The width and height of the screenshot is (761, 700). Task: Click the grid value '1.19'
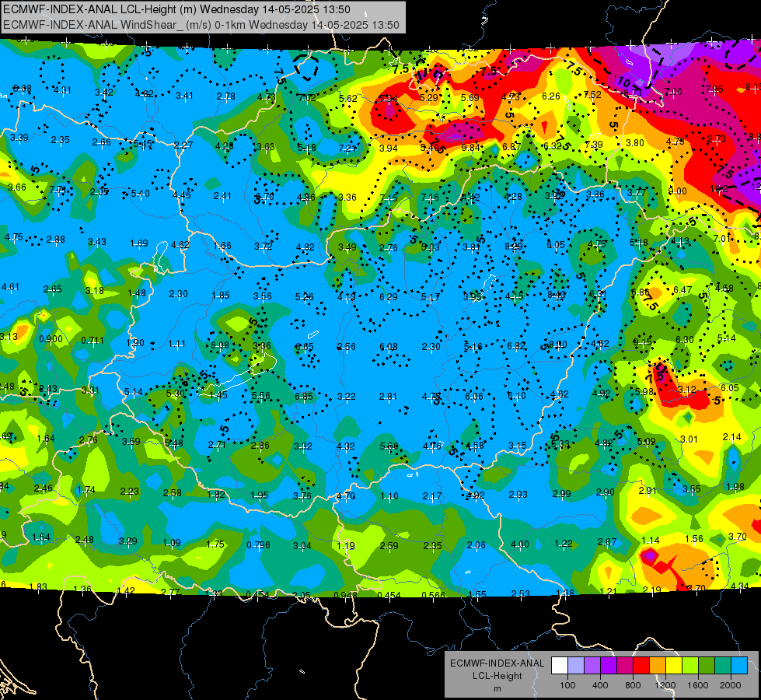[346, 545]
